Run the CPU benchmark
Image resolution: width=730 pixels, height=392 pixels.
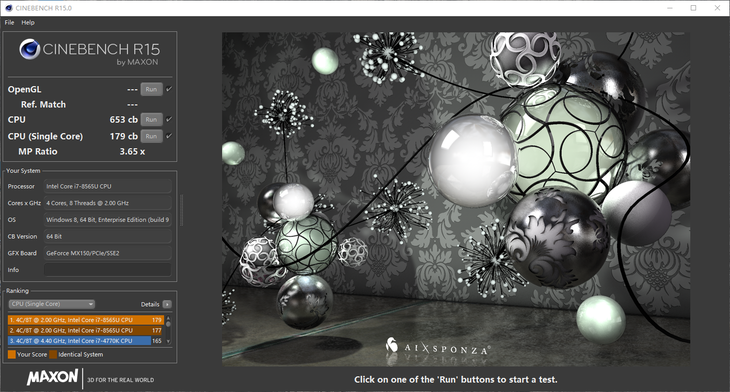151,119
